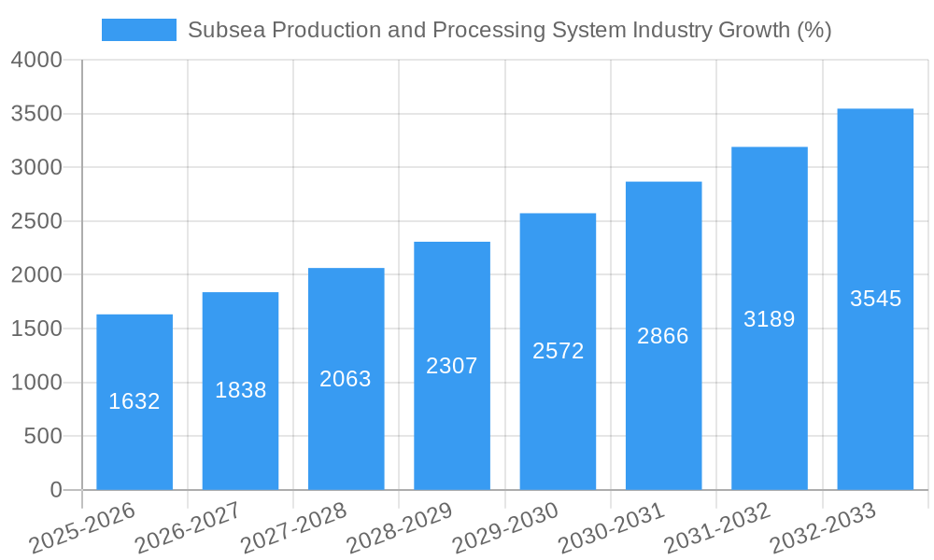Select the 2030-2031 bar
The image size is (934, 560).
[663, 336]
